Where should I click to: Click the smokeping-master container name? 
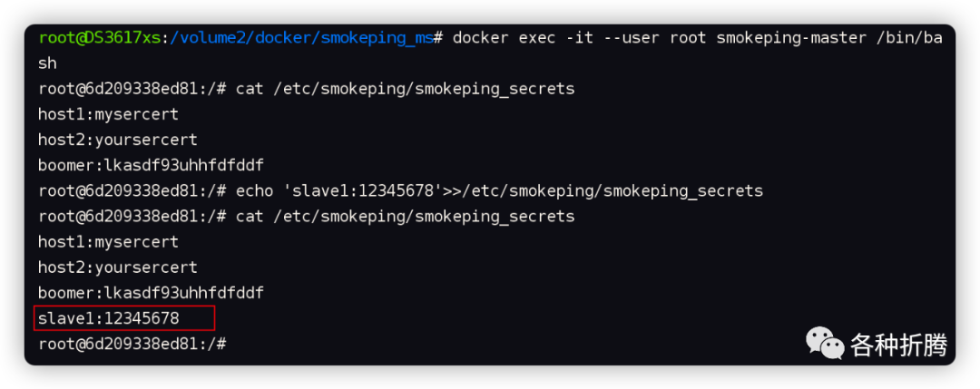point(791,38)
